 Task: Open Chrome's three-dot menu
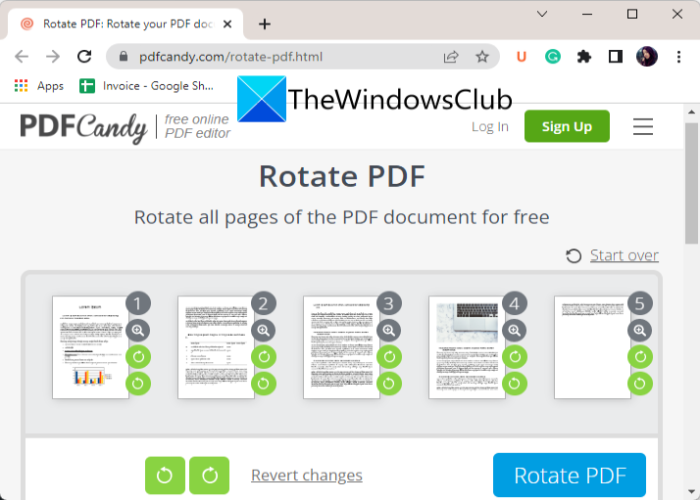[x=679, y=57]
